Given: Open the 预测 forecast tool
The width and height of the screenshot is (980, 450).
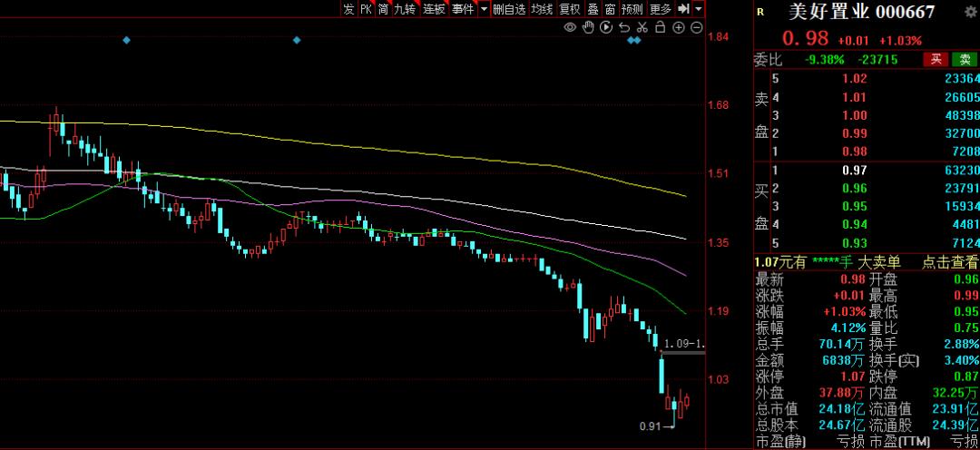Looking at the screenshot, I should click(632, 9).
